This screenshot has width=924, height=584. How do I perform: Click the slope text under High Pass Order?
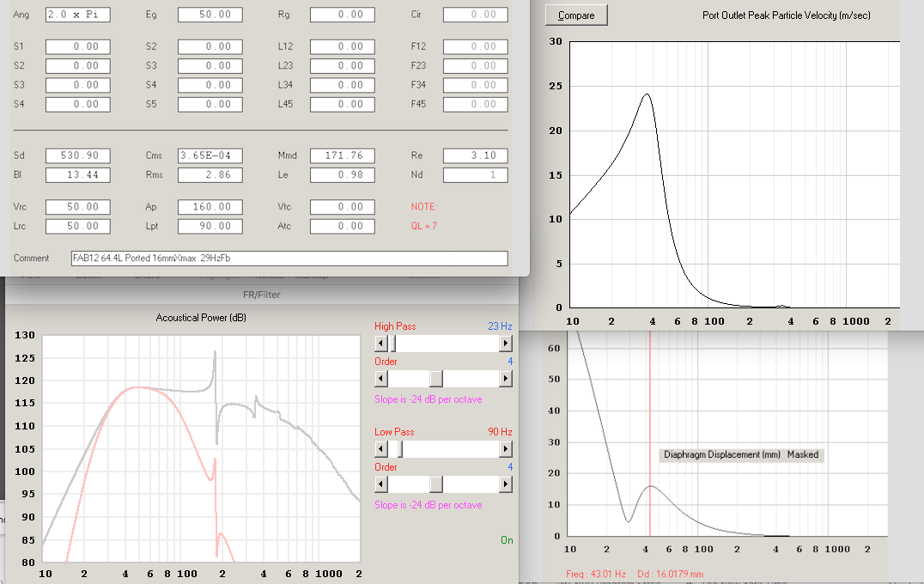(x=429, y=399)
